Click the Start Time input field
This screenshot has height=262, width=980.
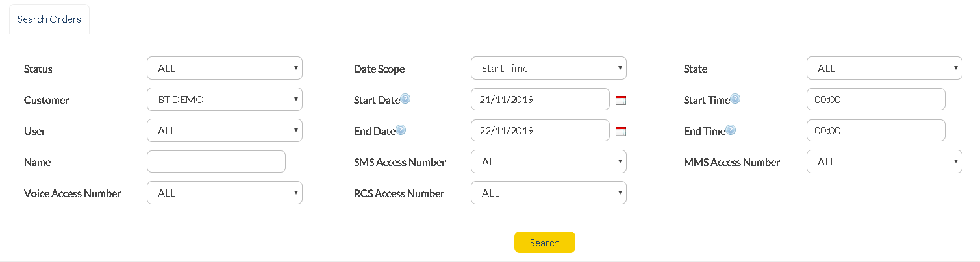(x=875, y=100)
